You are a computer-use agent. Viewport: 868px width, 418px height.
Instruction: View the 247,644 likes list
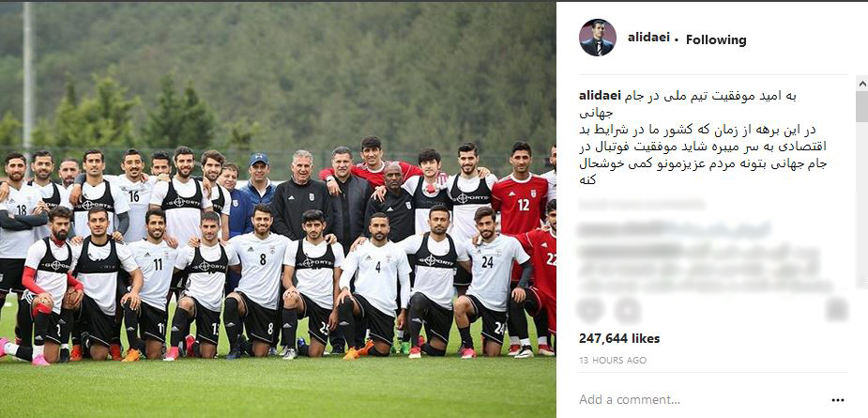[619, 338]
